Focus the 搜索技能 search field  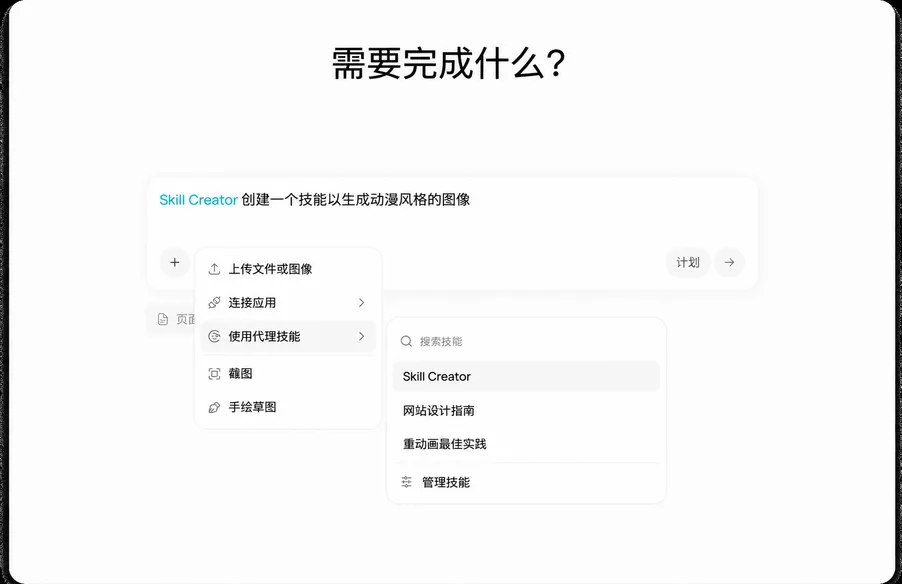point(526,341)
